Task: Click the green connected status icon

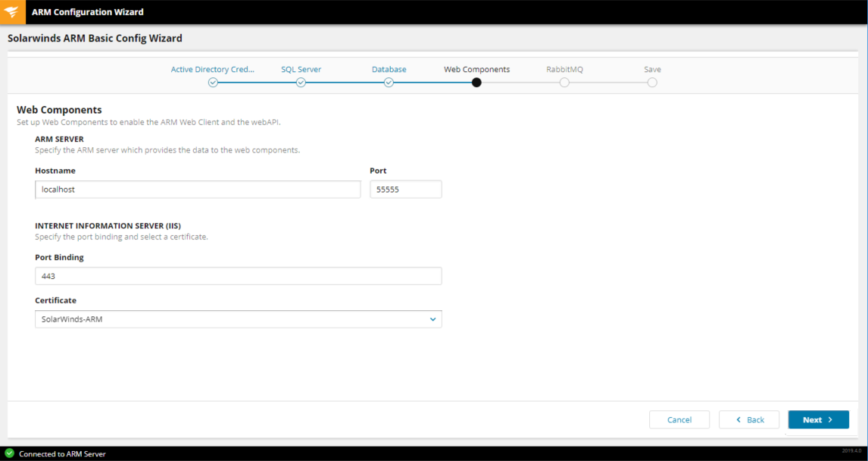Action: click(x=9, y=453)
